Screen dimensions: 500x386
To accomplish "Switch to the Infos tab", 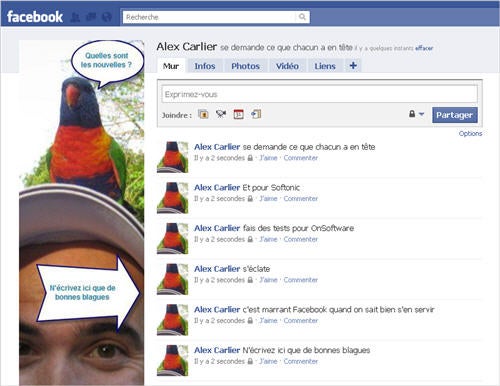I will 205,66.
